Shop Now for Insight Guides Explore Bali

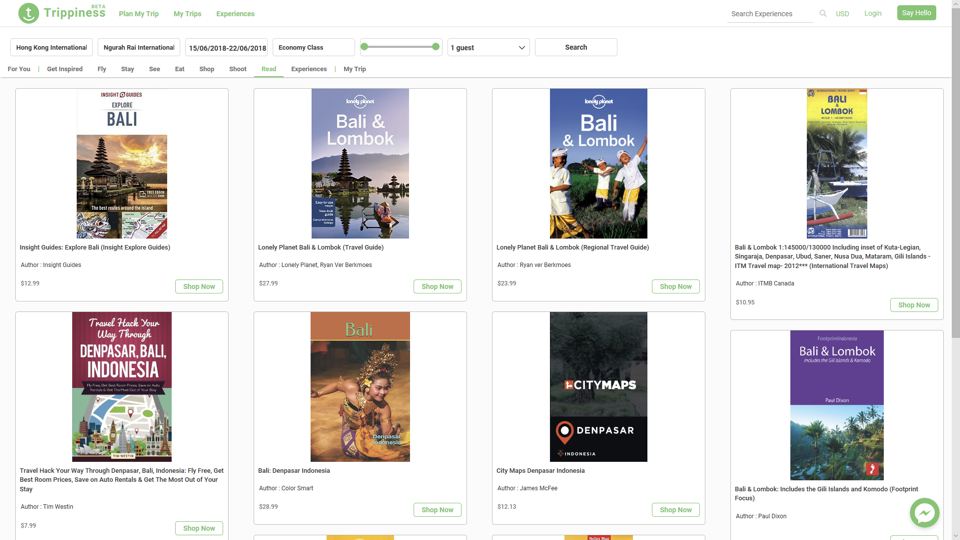click(x=199, y=287)
